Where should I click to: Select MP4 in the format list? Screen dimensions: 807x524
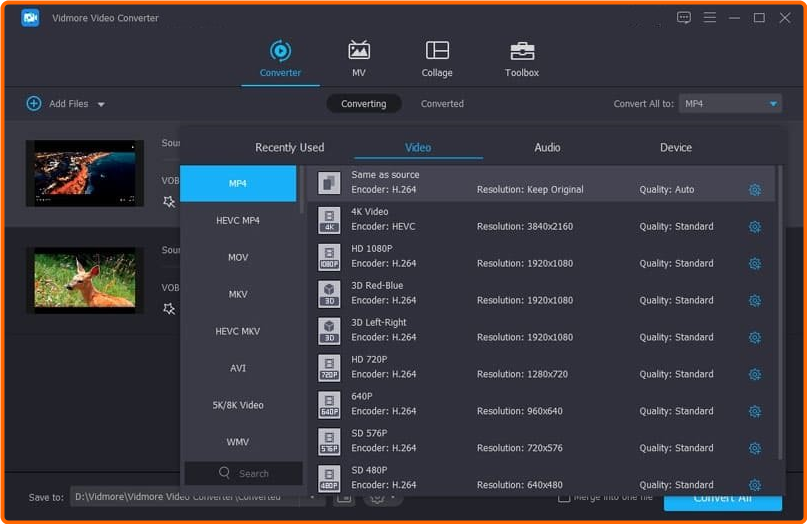pos(238,183)
